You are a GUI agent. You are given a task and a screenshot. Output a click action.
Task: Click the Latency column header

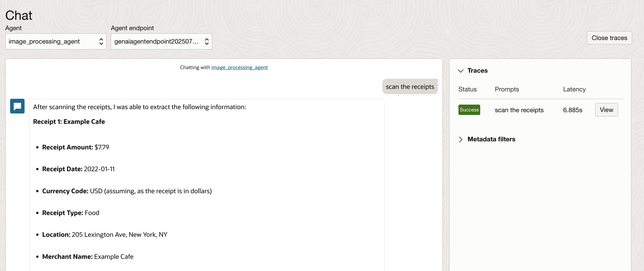574,89
